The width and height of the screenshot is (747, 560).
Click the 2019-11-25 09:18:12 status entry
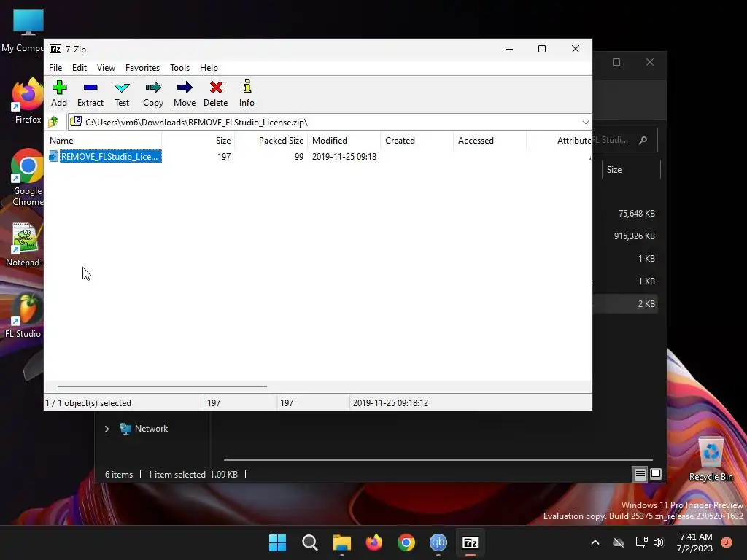[x=390, y=402]
